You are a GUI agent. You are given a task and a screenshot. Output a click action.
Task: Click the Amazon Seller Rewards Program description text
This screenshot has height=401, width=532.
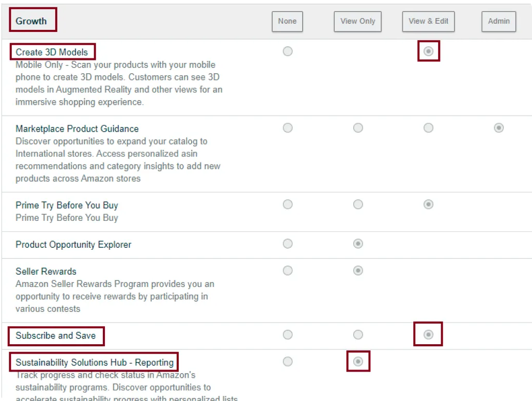[115, 296]
